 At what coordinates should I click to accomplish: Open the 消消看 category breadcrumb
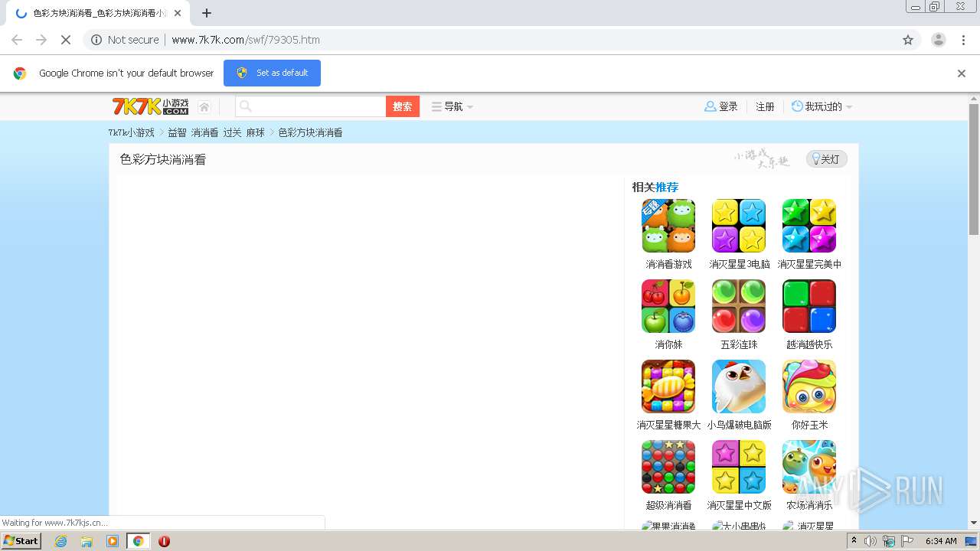pos(204,132)
